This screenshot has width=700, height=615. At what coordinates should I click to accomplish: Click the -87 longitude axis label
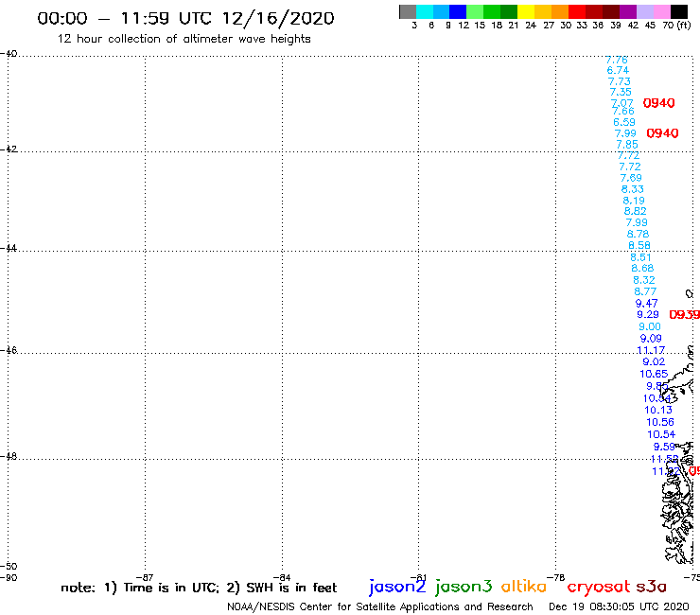point(145,577)
